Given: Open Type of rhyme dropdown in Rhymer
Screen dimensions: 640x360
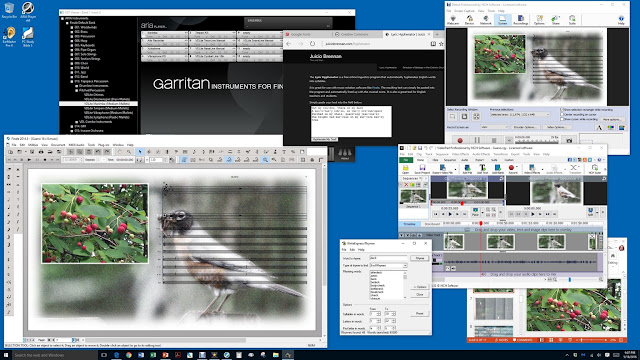Looking at the screenshot, I should click(x=388, y=265).
